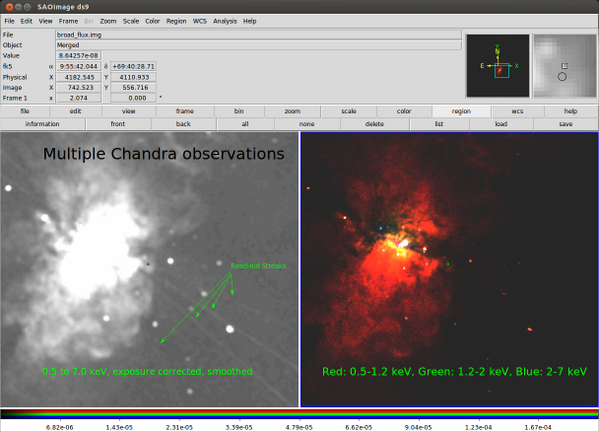The height and width of the screenshot is (432, 599).
Task: Open the Frame menu
Action: [x=68, y=21]
